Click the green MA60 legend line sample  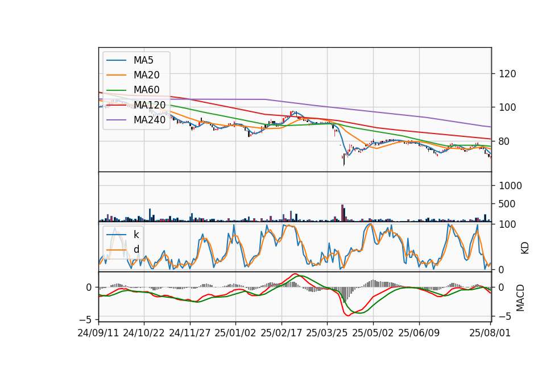116,90
